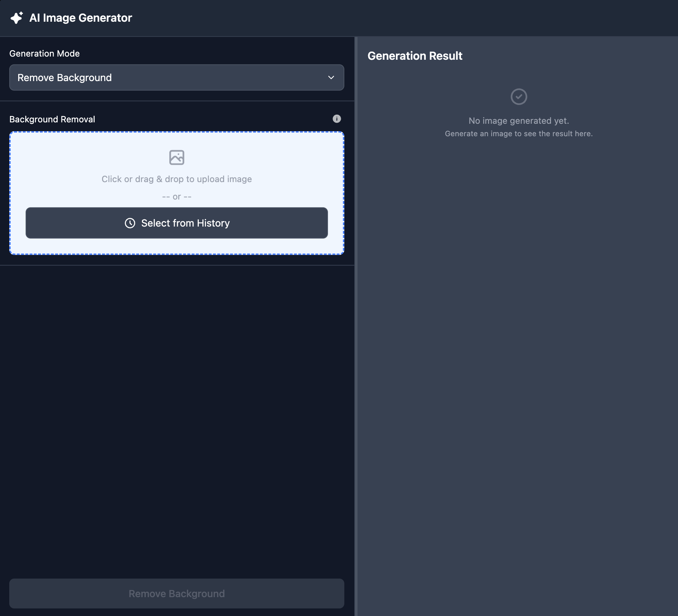The height and width of the screenshot is (616, 678).
Task: Click the Remove Background button at bottom
Action: coord(176,594)
